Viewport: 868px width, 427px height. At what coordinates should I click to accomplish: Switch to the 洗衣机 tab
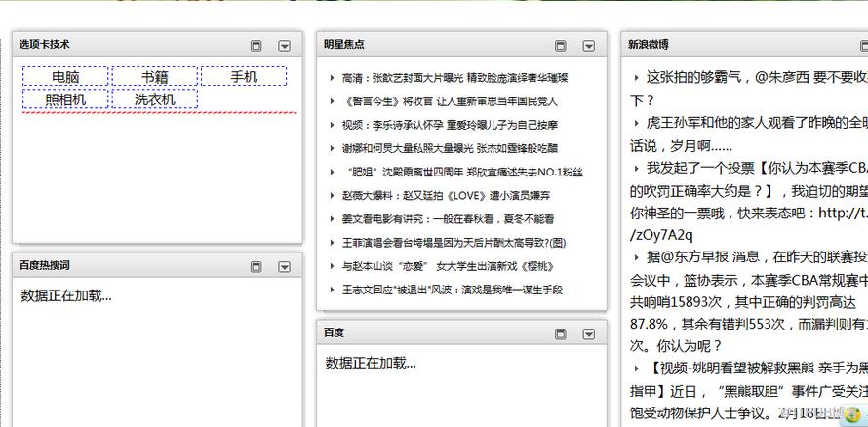pyautogui.click(x=154, y=99)
